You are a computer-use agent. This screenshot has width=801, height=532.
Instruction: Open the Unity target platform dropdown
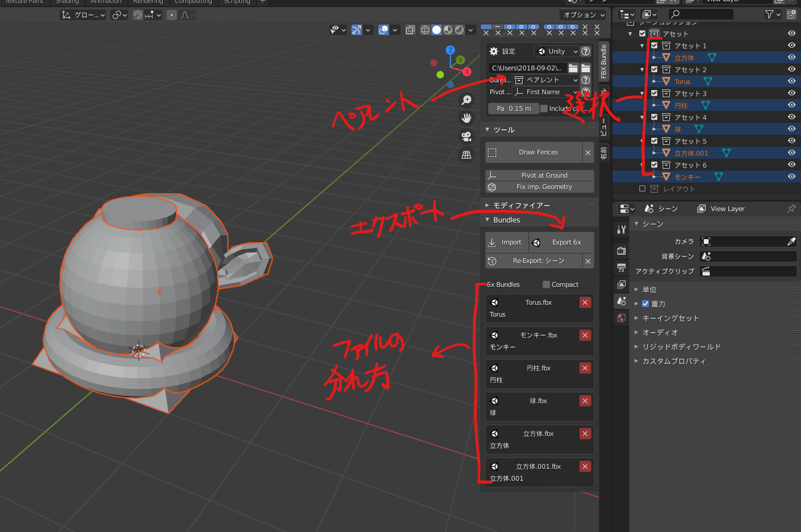pos(556,52)
